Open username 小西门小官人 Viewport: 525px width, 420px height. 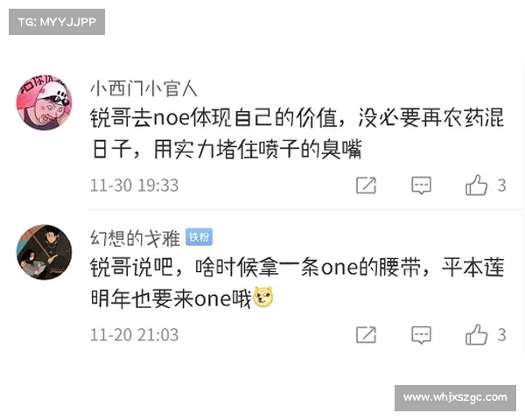143,88
